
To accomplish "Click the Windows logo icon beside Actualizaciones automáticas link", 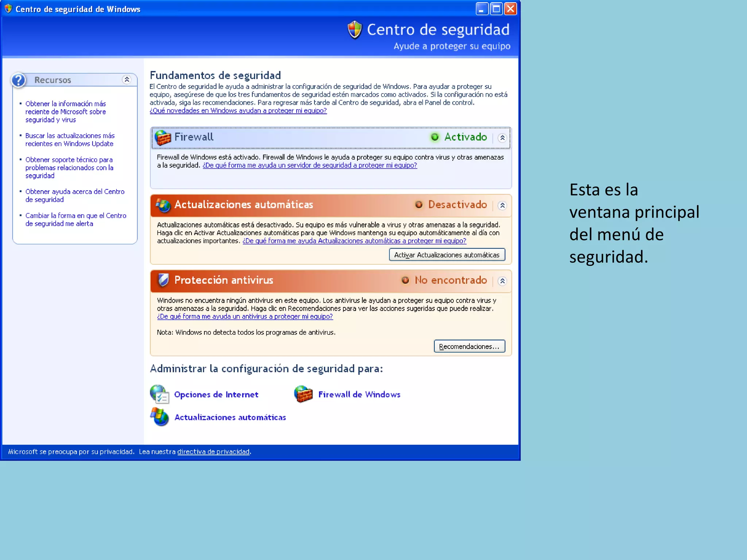I will click(159, 417).
